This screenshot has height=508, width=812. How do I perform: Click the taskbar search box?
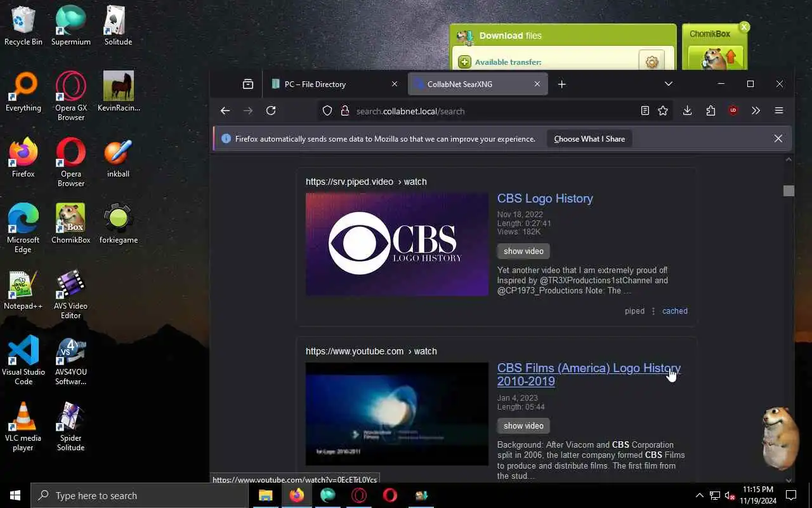(140, 495)
